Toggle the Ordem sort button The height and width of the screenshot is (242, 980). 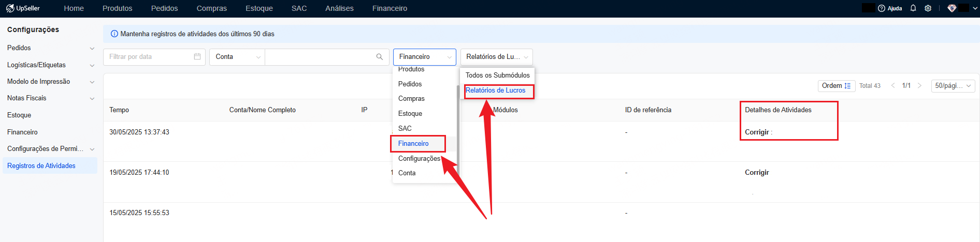click(x=836, y=86)
